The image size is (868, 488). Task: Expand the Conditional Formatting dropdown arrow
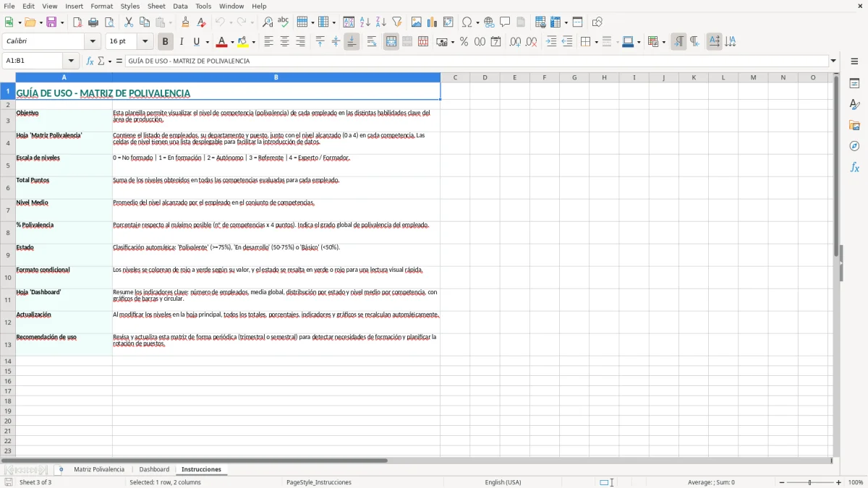pyautogui.click(x=663, y=42)
